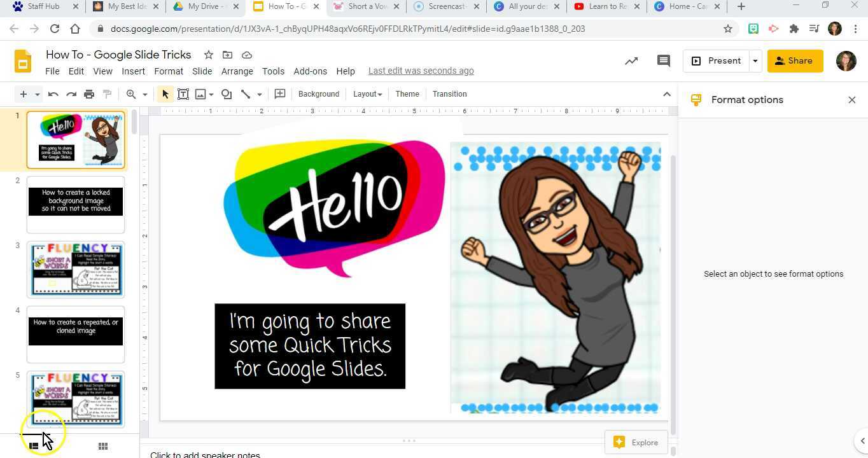Click the Share button
This screenshot has height=458, width=868.
(x=794, y=60)
